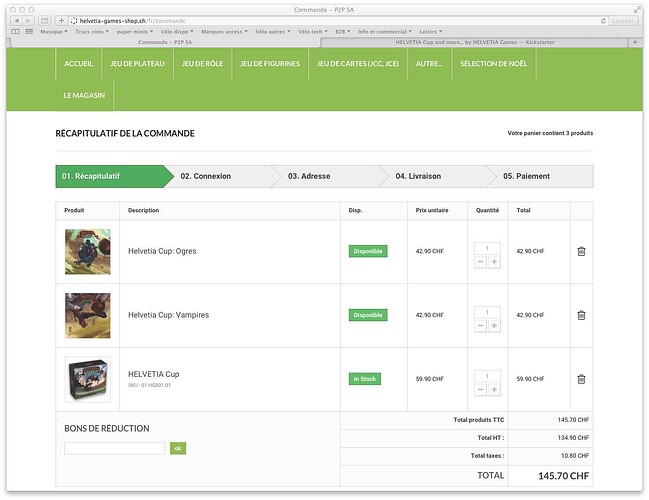Select step 01. Récapitulatif
This screenshot has height=500, width=649.
[114, 176]
